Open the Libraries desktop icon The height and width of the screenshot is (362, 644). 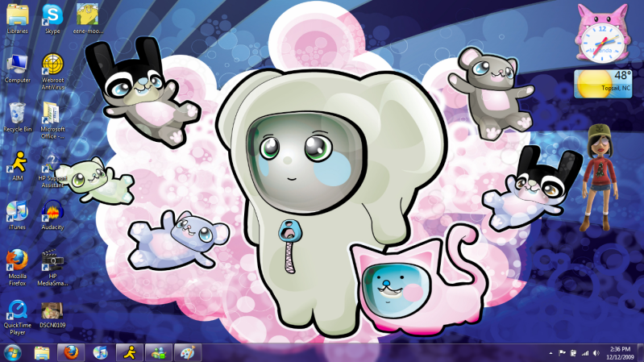(17, 19)
